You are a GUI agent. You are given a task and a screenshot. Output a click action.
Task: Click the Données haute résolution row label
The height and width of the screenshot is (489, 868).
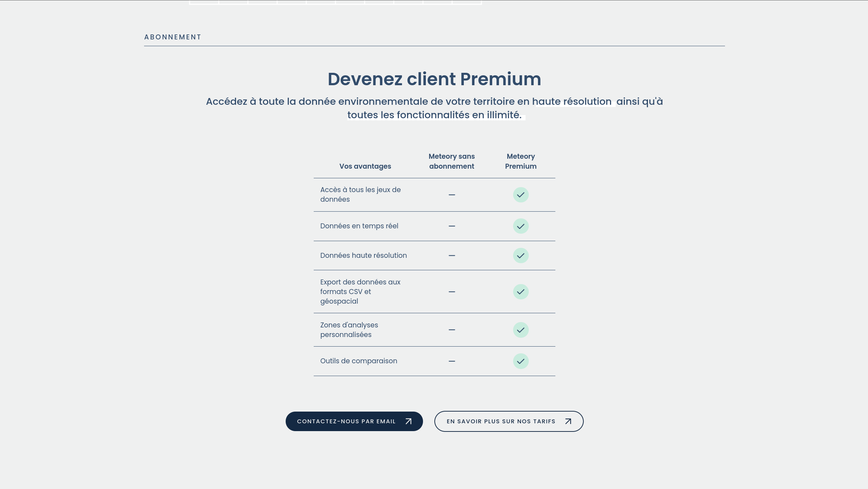pos(363,255)
